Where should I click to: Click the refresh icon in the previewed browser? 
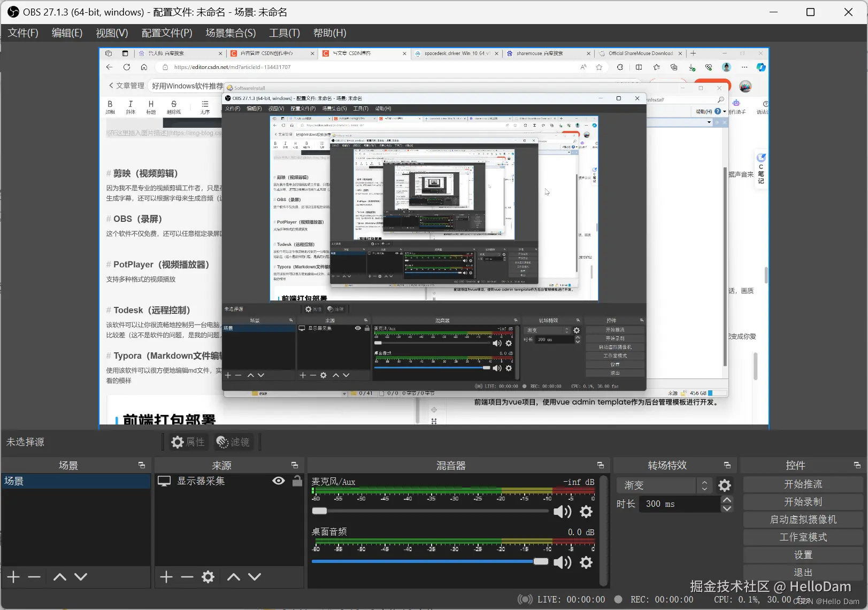pyautogui.click(x=127, y=67)
